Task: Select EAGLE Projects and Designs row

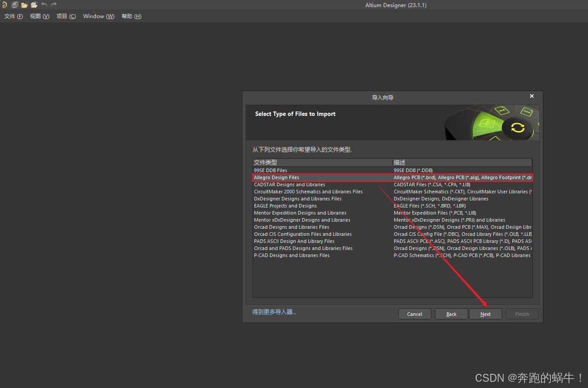Action: (x=392, y=206)
